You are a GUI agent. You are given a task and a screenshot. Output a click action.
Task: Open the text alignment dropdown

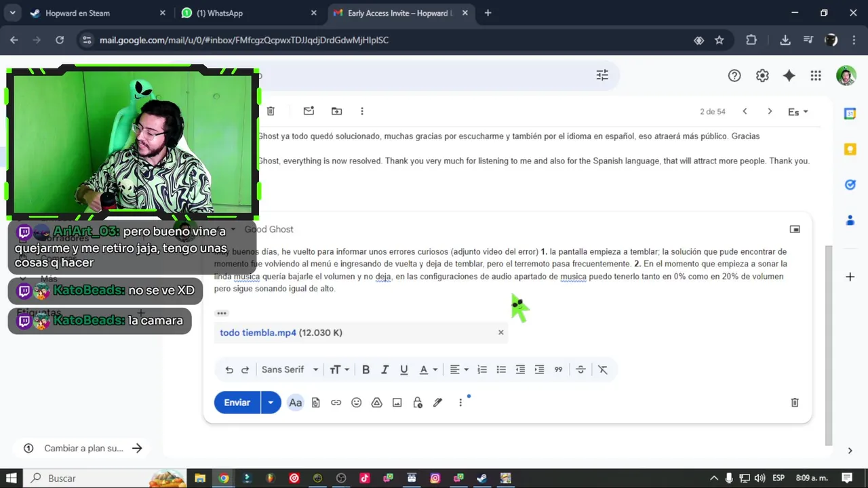pos(459,369)
